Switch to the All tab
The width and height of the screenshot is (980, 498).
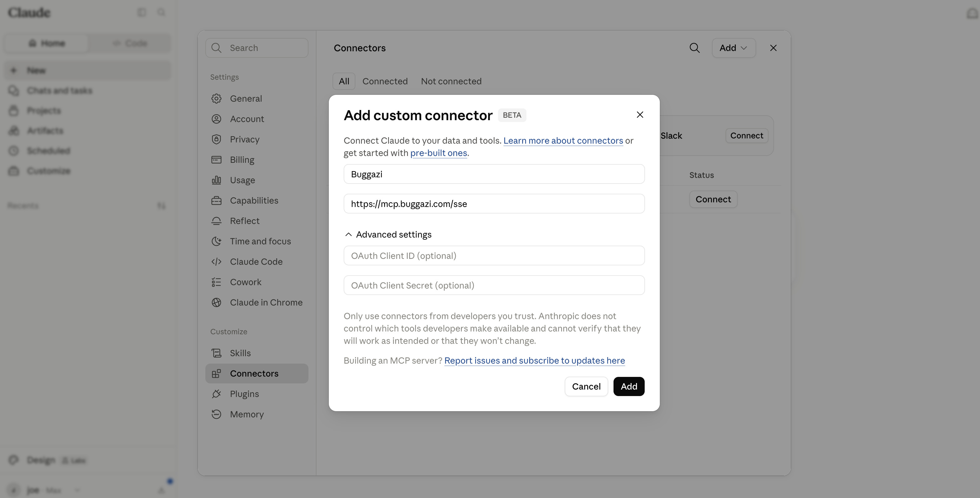[x=344, y=81]
